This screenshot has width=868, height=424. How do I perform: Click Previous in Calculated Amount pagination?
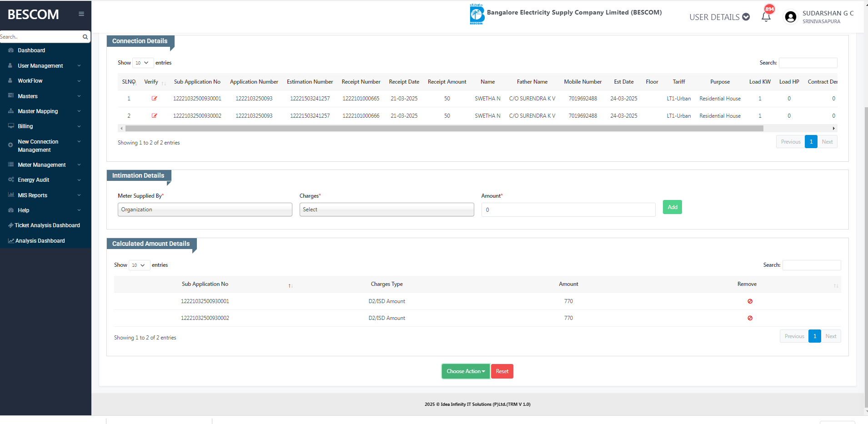tap(794, 336)
